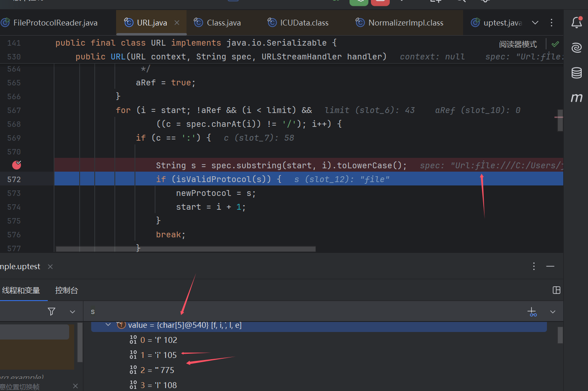Viewport: 588px width, 391px height.
Task: Open editor tab options menu
Action: tap(552, 23)
